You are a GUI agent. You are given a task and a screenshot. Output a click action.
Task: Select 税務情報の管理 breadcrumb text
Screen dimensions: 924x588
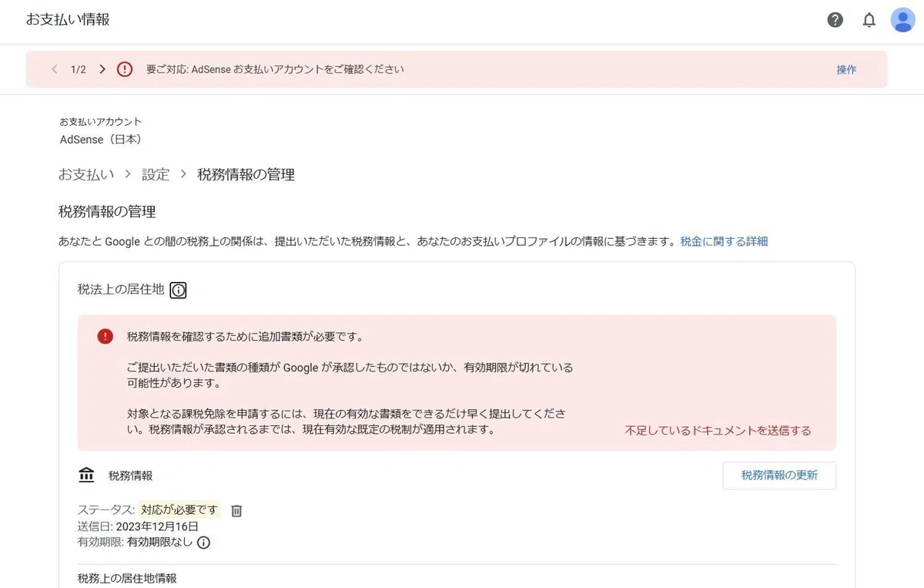click(246, 174)
